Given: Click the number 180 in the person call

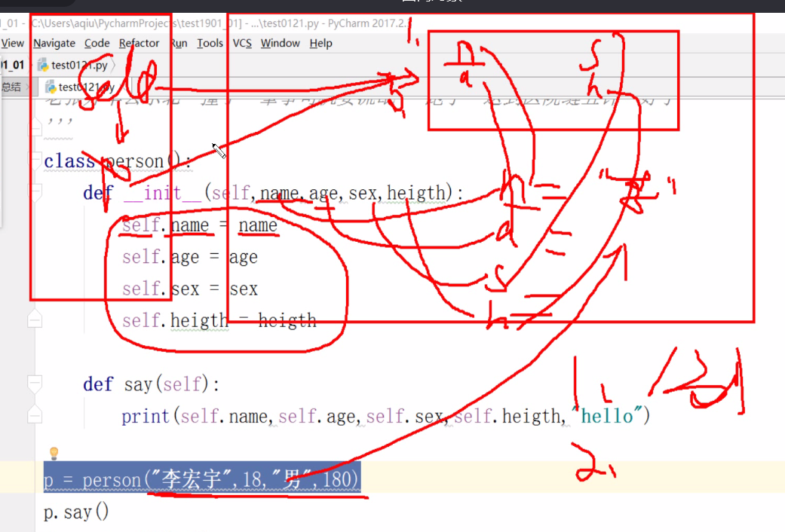Looking at the screenshot, I should (x=336, y=479).
